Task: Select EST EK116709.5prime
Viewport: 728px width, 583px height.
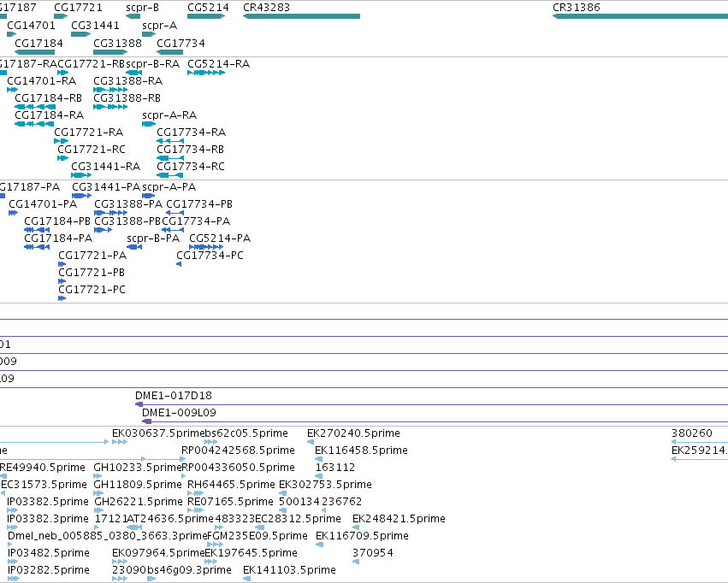Action: (362, 536)
